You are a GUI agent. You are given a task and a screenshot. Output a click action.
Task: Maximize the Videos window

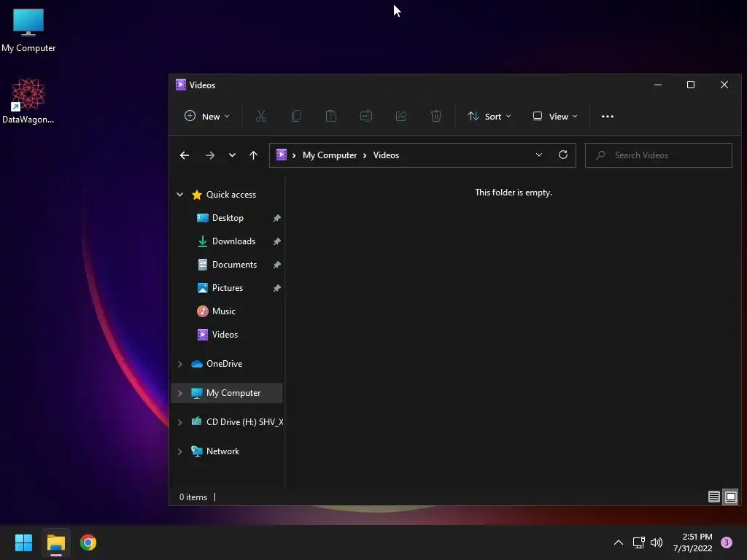pyautogui.click(x=691, y=85)
